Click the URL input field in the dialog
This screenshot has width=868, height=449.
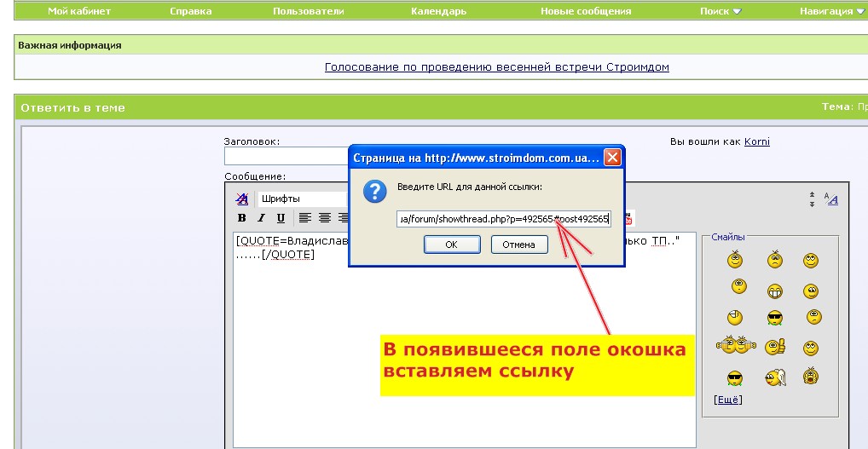pos(504,219)
